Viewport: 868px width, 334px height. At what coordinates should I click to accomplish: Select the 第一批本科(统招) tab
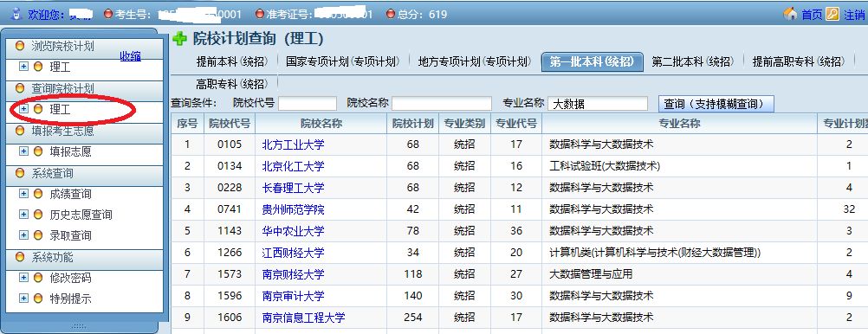coord(592,62)
